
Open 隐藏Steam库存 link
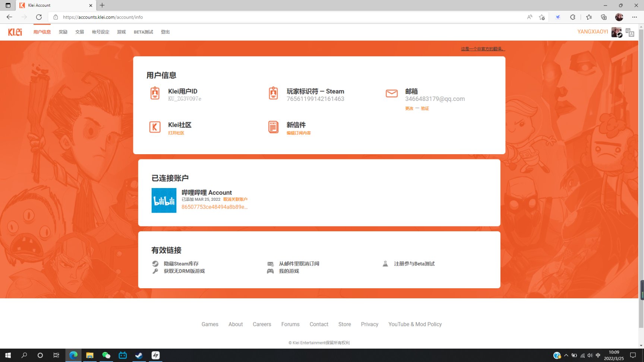point(181,264)
